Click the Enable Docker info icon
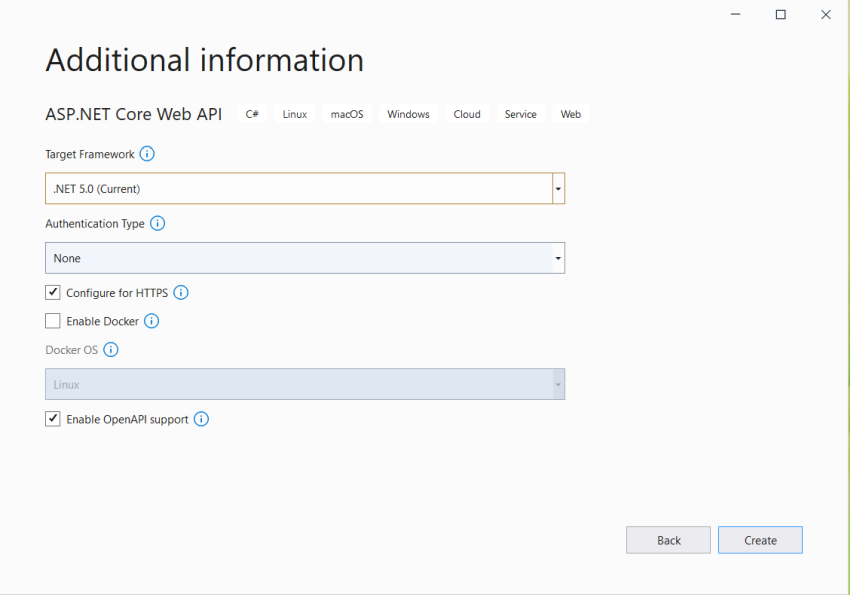 tap(151, 321)
